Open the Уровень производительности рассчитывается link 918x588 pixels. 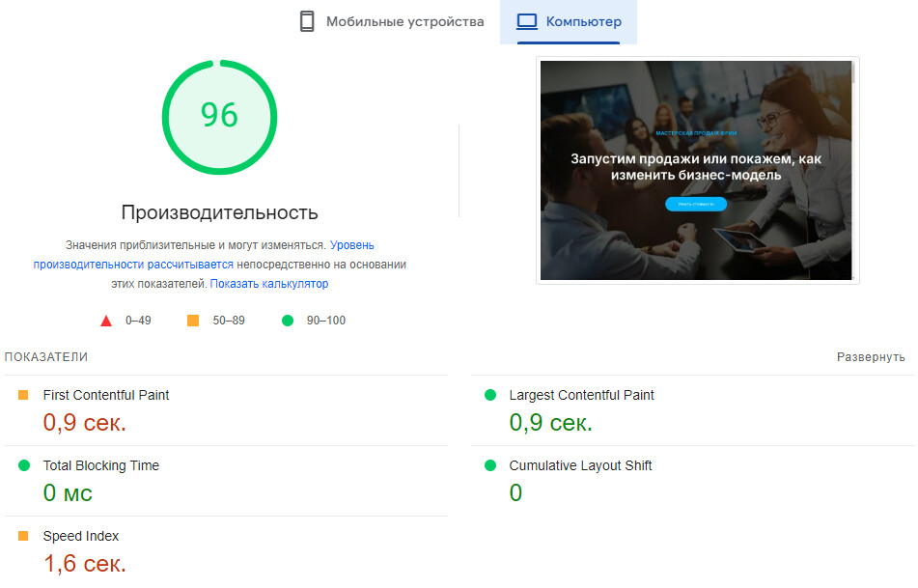point(204,255)
